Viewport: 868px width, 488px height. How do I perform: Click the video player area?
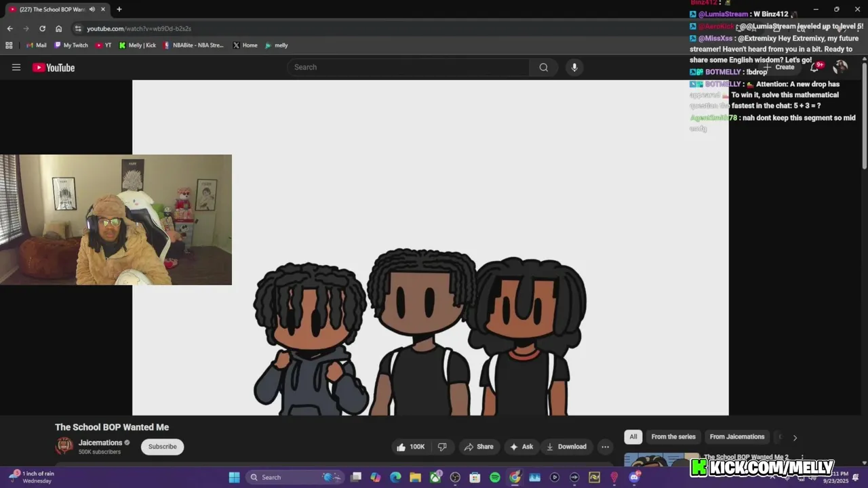point(430,247)
